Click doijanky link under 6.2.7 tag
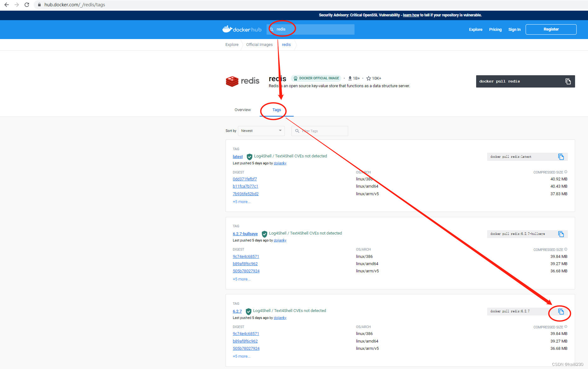Screen dimensions: 588x369 [x=280, y=318]
